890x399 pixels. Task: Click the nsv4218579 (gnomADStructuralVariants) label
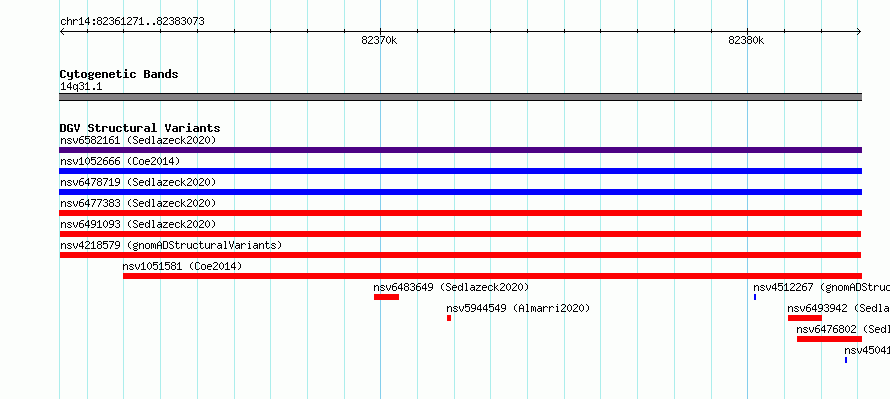pos(171,245)
